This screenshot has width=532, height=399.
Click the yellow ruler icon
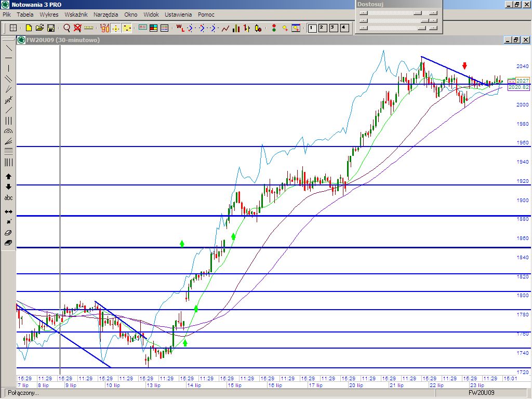coord(88,28)
